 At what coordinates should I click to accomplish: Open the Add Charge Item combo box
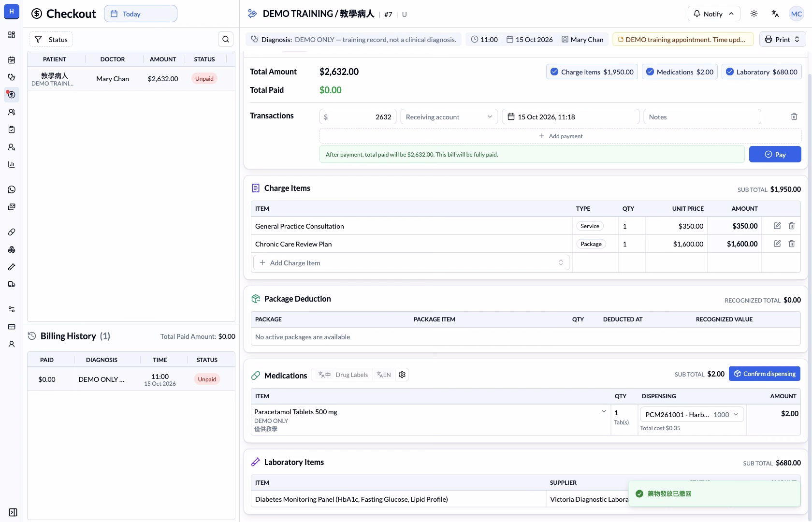[x=411, y=262]
